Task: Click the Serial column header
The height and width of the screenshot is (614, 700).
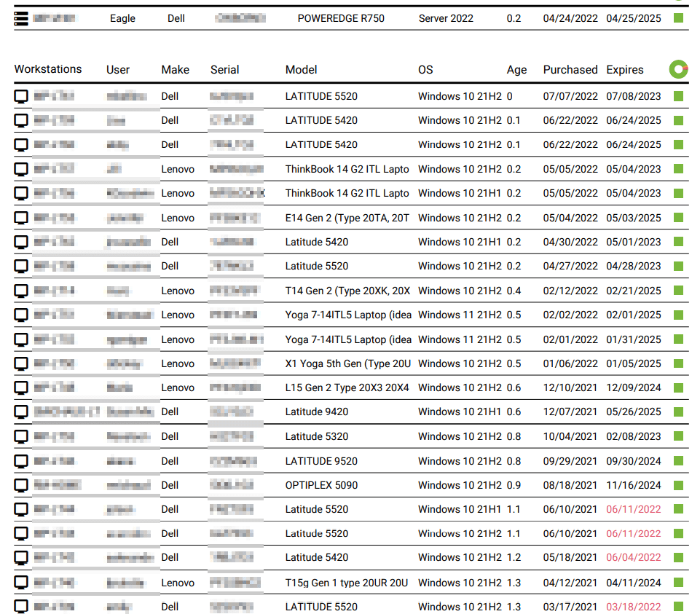Action: click(x=224, y=70)
